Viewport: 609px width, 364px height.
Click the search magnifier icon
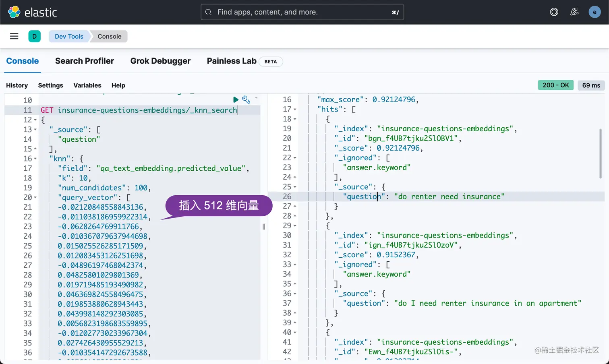pos(208,12)
